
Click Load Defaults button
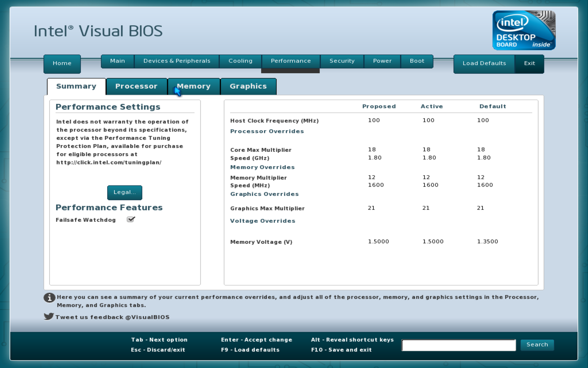(x=484, y=63)
